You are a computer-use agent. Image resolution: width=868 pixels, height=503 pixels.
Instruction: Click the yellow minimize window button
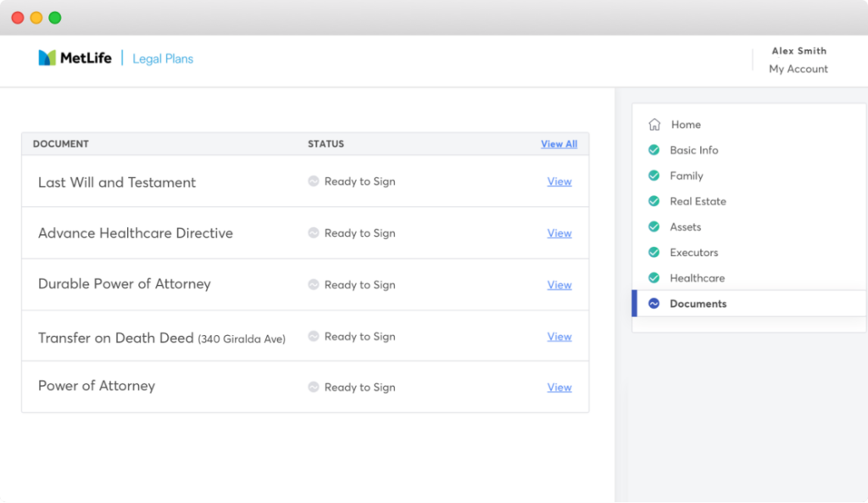[x=36, y=18]
